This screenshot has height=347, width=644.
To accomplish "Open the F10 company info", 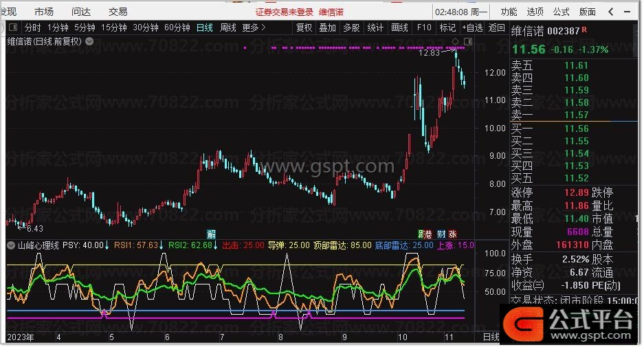I will [x=424, y=27].
